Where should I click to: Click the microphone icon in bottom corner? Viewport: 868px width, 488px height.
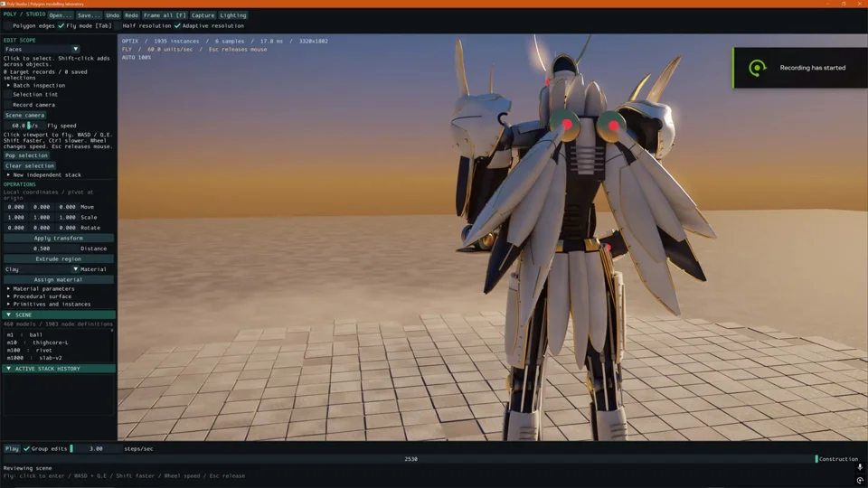click(860, 468)
